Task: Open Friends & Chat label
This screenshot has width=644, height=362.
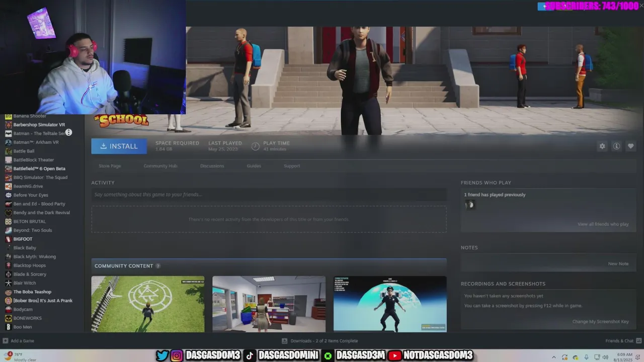Action: (x=619, y=341)
